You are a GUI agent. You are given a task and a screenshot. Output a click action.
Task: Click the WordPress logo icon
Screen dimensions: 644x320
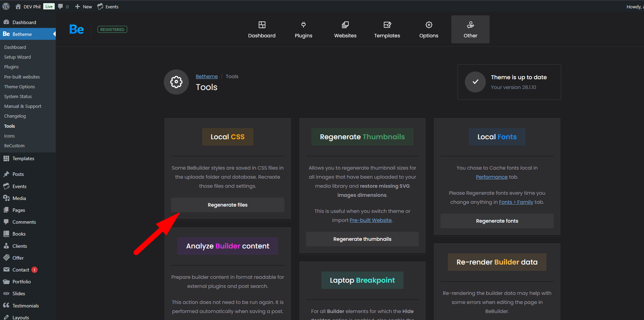[6, 7]
